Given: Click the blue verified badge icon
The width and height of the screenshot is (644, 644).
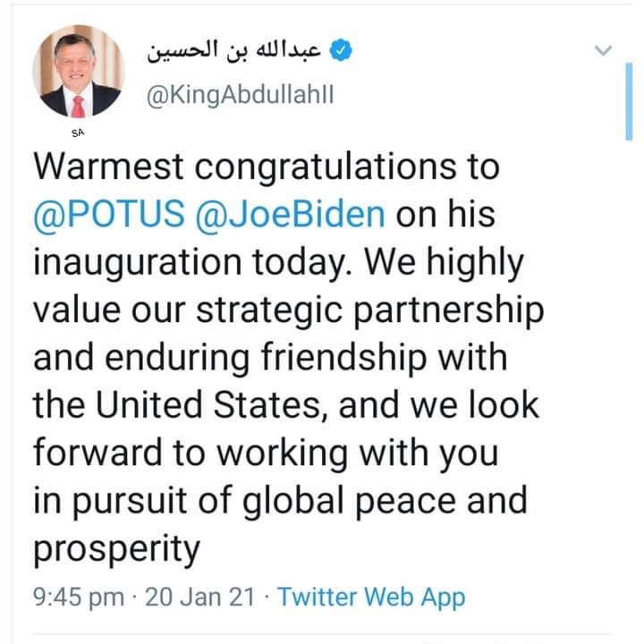Looking at the screenshot, I should (341, 51).
